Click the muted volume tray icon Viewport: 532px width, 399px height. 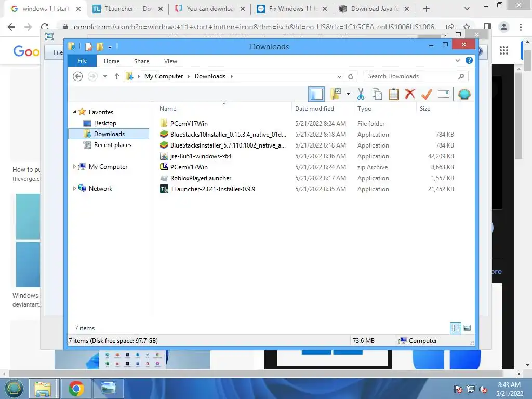[x=483, y=389]
